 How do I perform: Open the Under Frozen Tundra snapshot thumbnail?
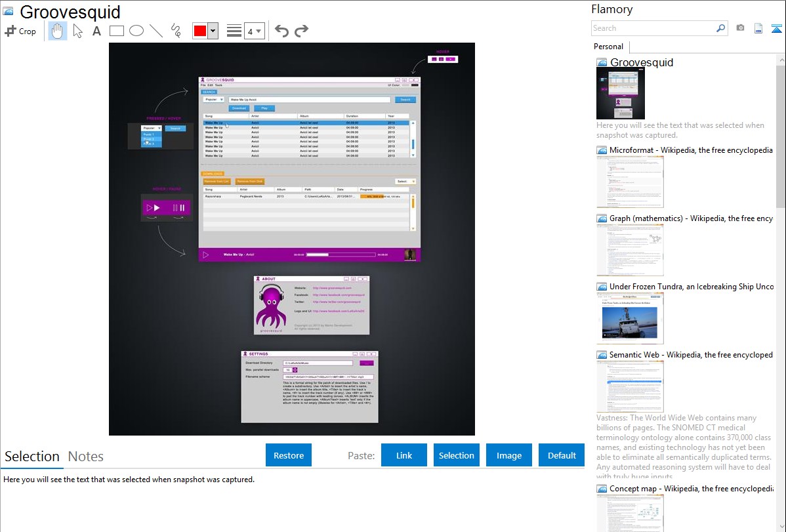630,318
